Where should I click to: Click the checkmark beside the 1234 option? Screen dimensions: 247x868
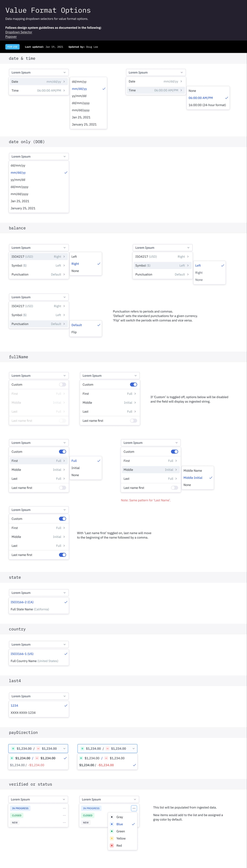[66, 705]
